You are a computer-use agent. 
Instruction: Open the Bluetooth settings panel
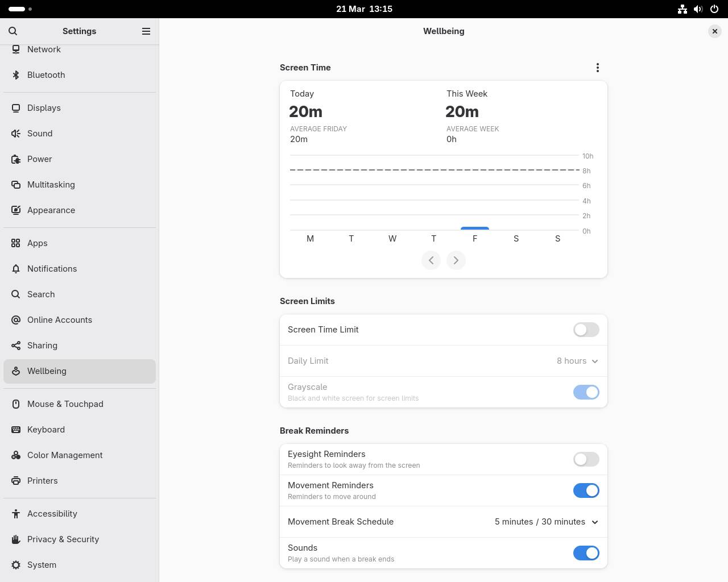pyautogui.click(x=80, y=75)
